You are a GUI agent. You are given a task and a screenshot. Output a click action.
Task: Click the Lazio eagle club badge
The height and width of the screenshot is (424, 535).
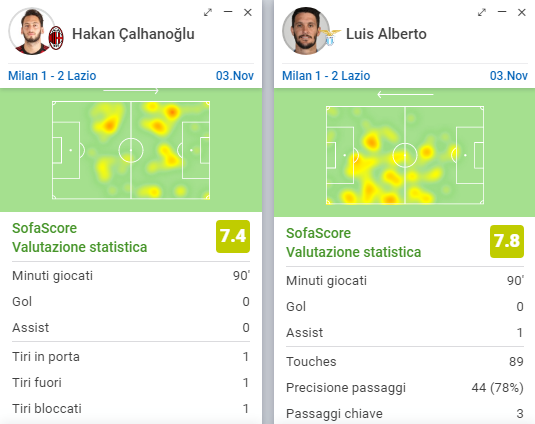[x=330, y=37]
